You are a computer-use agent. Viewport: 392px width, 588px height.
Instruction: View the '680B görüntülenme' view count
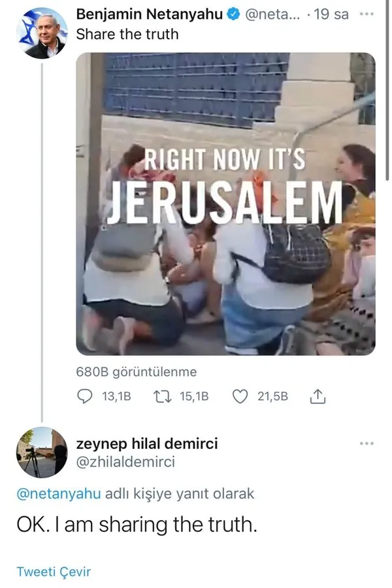coord(137,372)
